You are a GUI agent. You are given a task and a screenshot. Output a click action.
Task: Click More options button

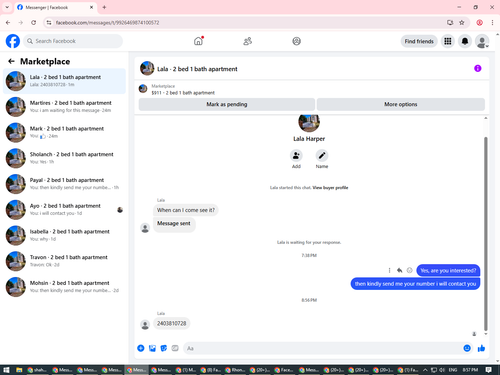(401, 104)
